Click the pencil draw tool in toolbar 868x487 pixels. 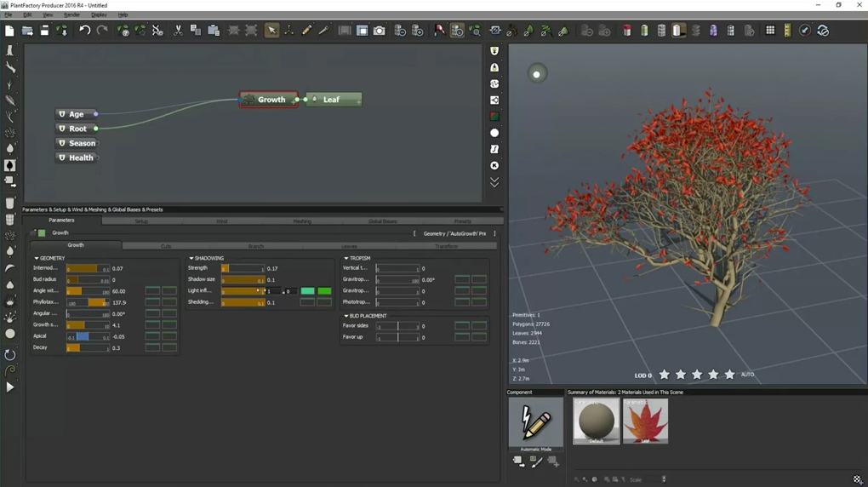pyautogui.click(x=306, y=31)
